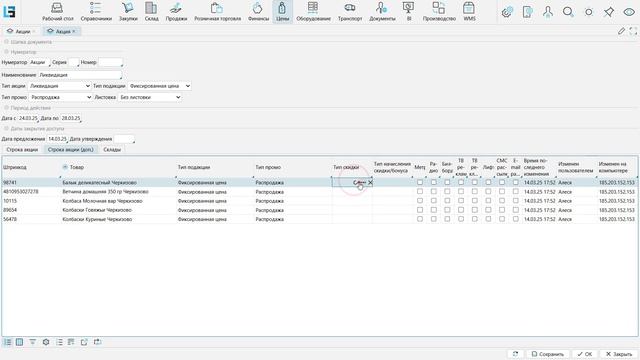Open the Тип подакции dropdown
The image size is (640, 360).
pos(160,86)
